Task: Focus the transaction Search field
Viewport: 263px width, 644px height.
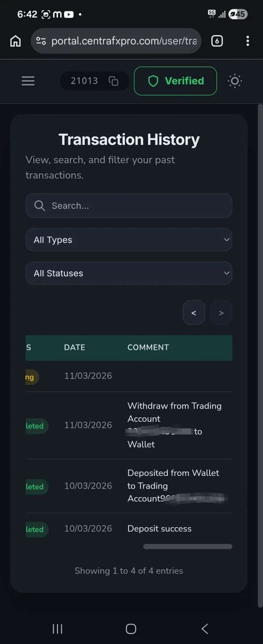Action: (129, 205)
